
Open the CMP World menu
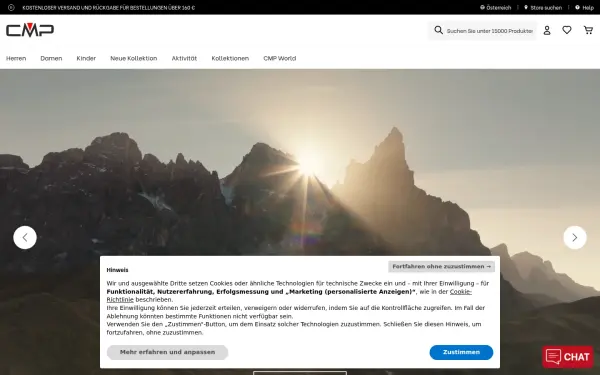tap(279, 58)
